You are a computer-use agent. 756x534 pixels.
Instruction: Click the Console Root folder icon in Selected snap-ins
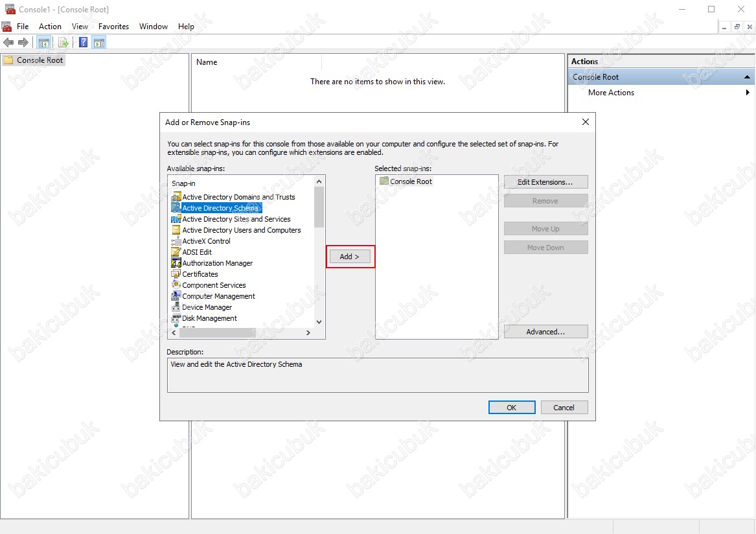[x=384, y=181]
